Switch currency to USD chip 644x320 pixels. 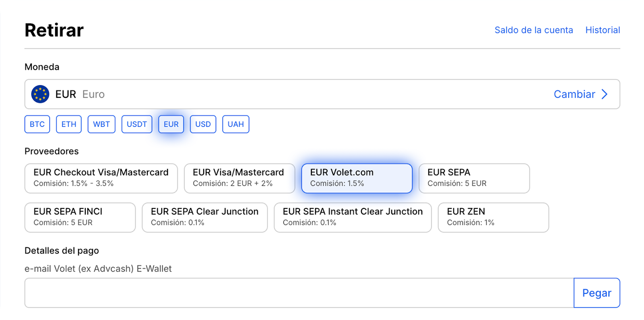pyautogui.click(x=203, y=124)
